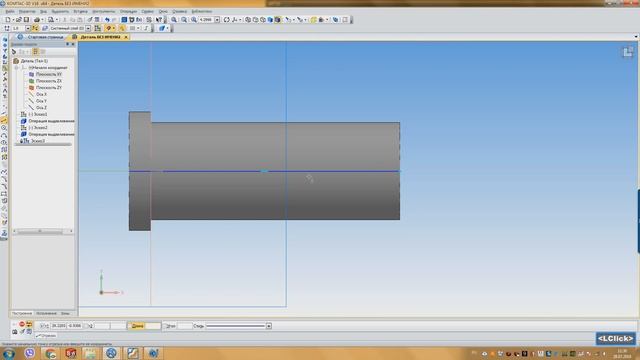Viewport: 640px width, 360px height.
Task: Select Ось X in the model tree
Action: click(41, 94)
